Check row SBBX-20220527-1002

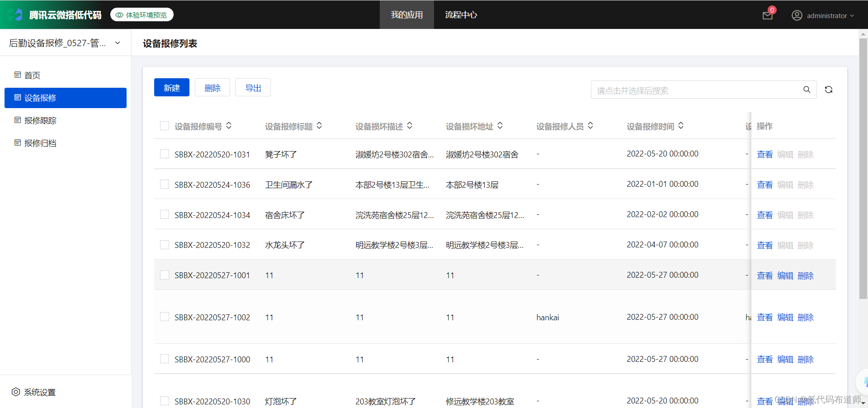point(165,317)
